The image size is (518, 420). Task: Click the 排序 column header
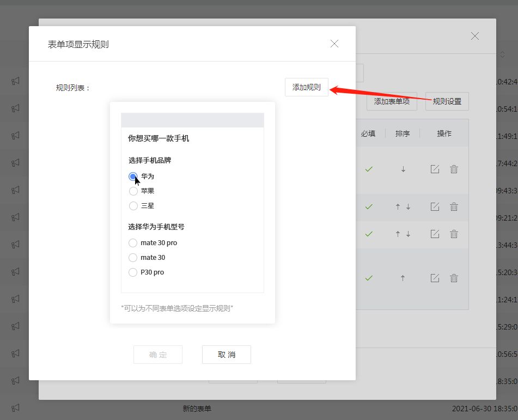pos(403,133)
